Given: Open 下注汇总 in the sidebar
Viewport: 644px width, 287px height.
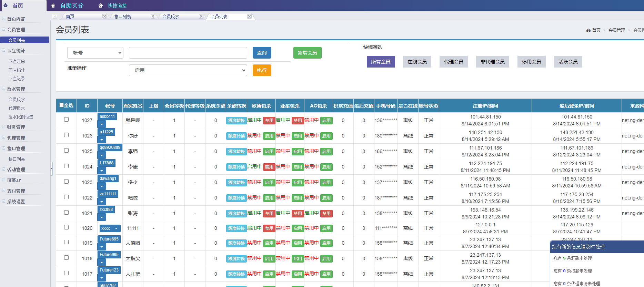Looking at the screenshot, I should coord(17,61).
